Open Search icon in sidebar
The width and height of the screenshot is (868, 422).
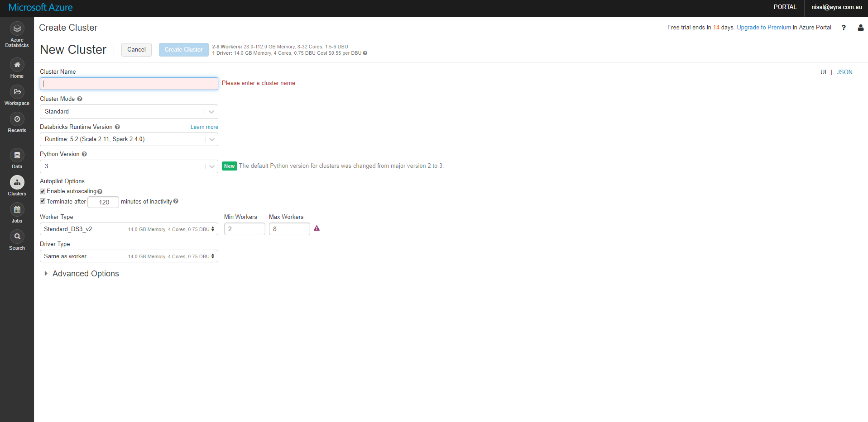[17, 237]
